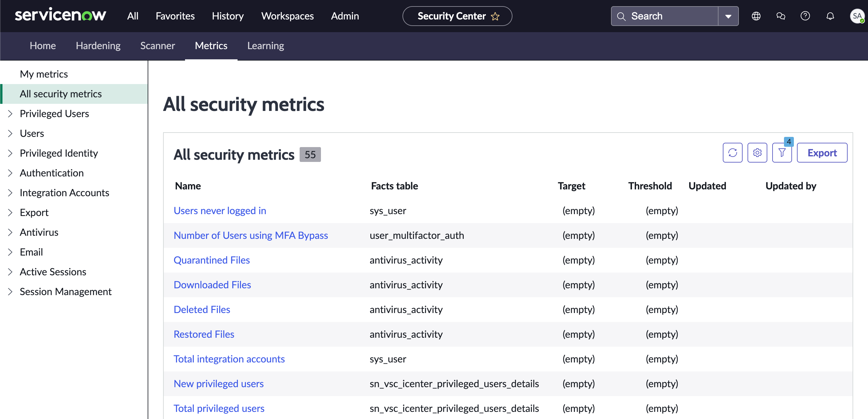
Task: Open the filter funnel icon
Action: point(782,153)
